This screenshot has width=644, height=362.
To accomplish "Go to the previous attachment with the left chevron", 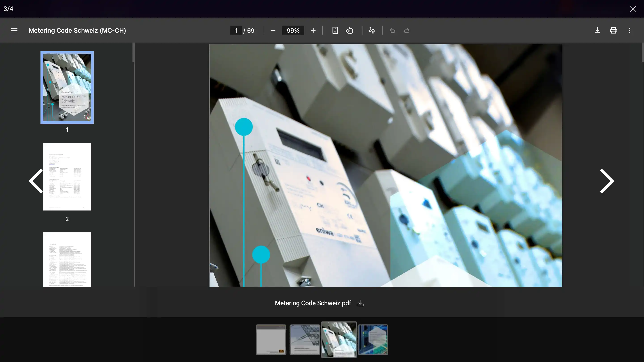I will pyautogui.click(x=36, y=181).
